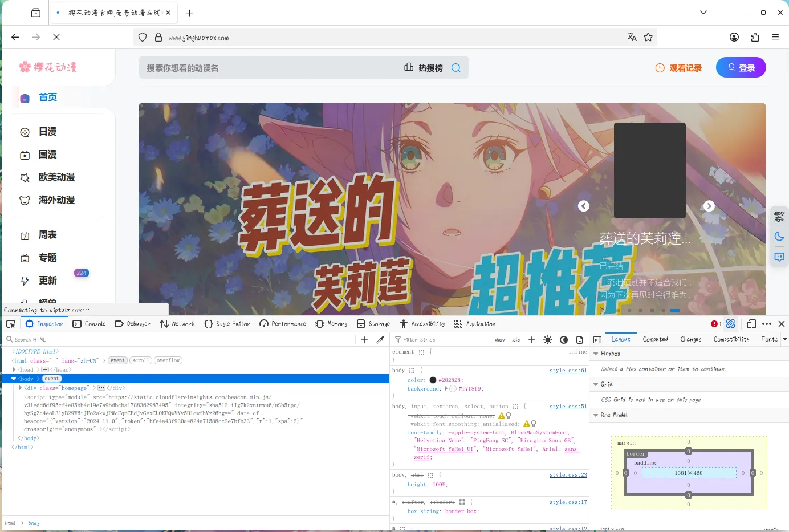Toggle light color scheme simulation
The height and width of the screenshot is (532, 789).
click(548, 339)
